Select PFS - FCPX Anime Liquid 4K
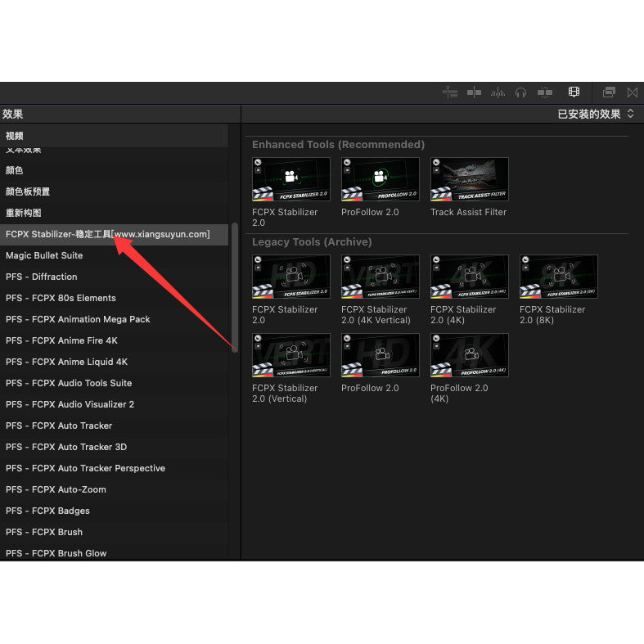Screen dimensions: 644x644 pyautogui.click(x=114, y=362)
